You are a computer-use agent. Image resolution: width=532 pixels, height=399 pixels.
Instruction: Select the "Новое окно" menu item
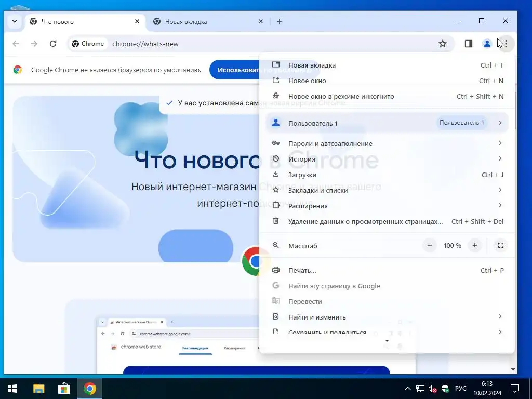387,81
